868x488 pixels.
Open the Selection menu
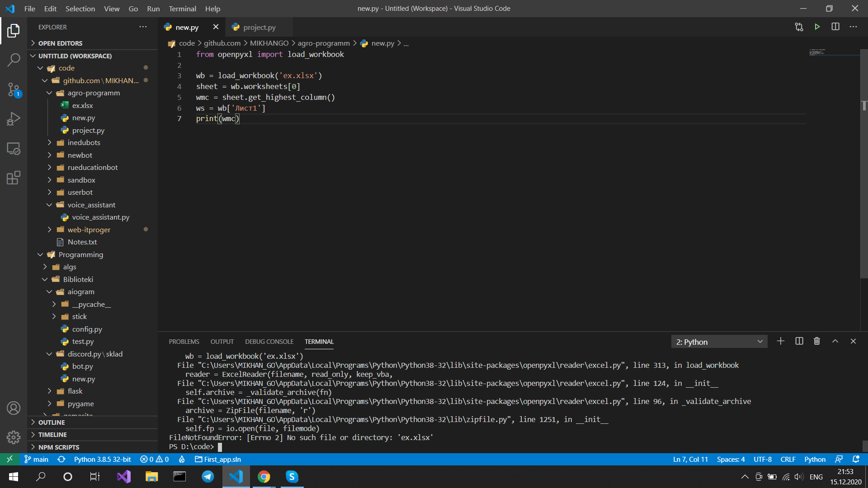tap(80, 9)
